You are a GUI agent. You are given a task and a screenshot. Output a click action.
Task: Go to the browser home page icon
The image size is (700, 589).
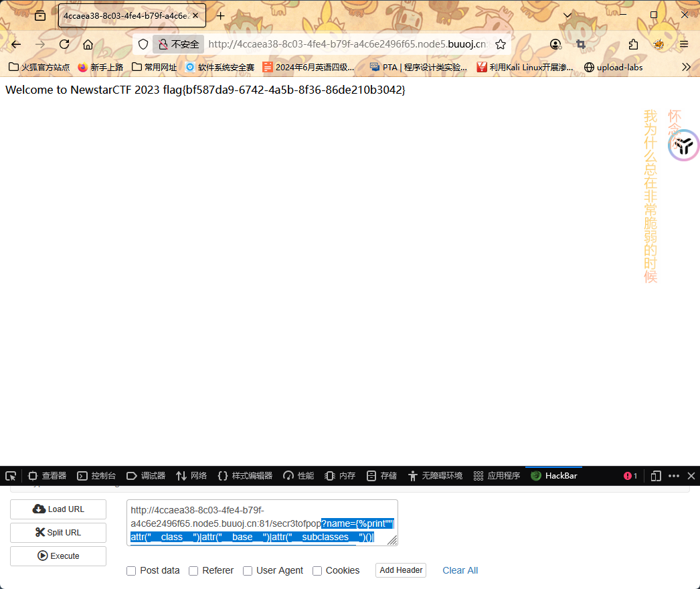click(x=88, y=44)
